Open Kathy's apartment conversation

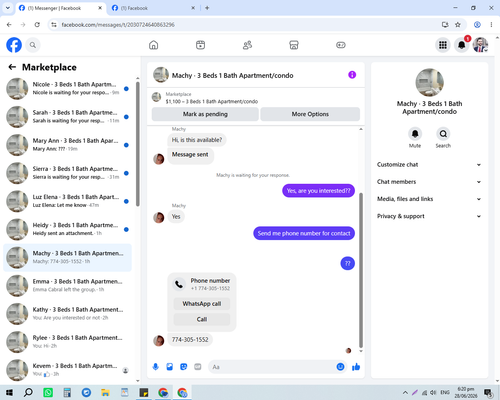pos(67,314)
